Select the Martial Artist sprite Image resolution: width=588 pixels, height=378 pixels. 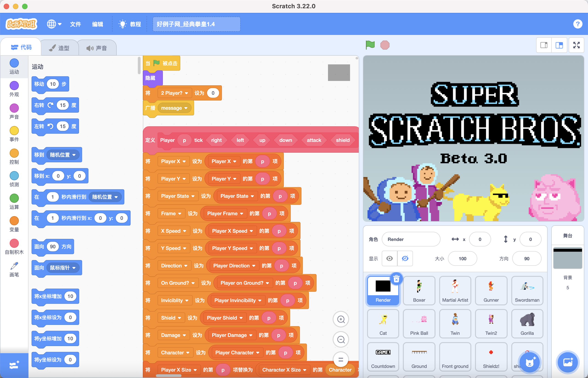455,291
